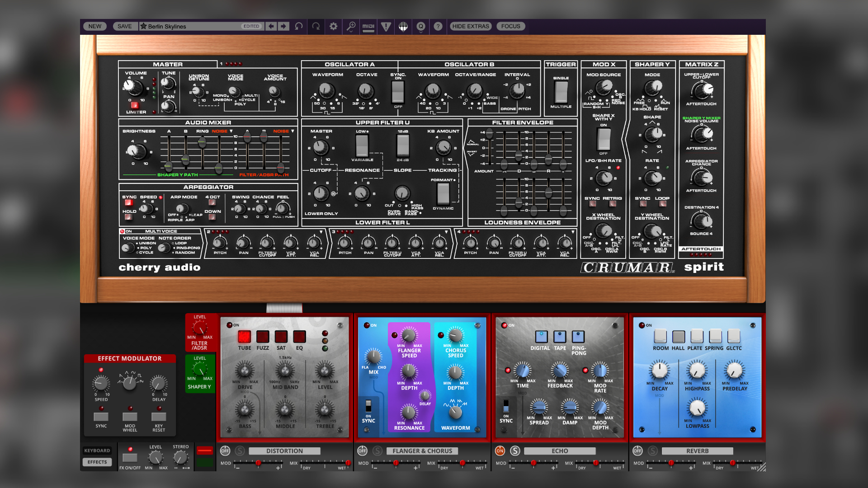
Task: Open the settings gear icon
Action: pyautogui.click(x=333, y=26)
